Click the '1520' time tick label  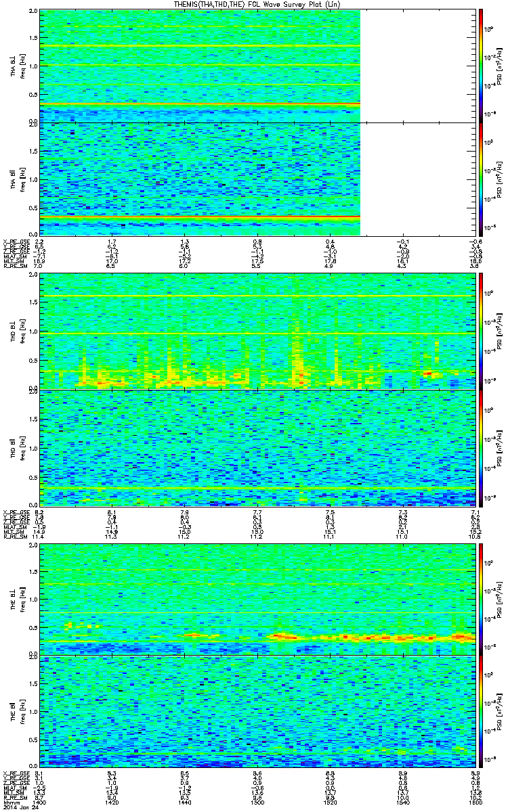point(330,802)
